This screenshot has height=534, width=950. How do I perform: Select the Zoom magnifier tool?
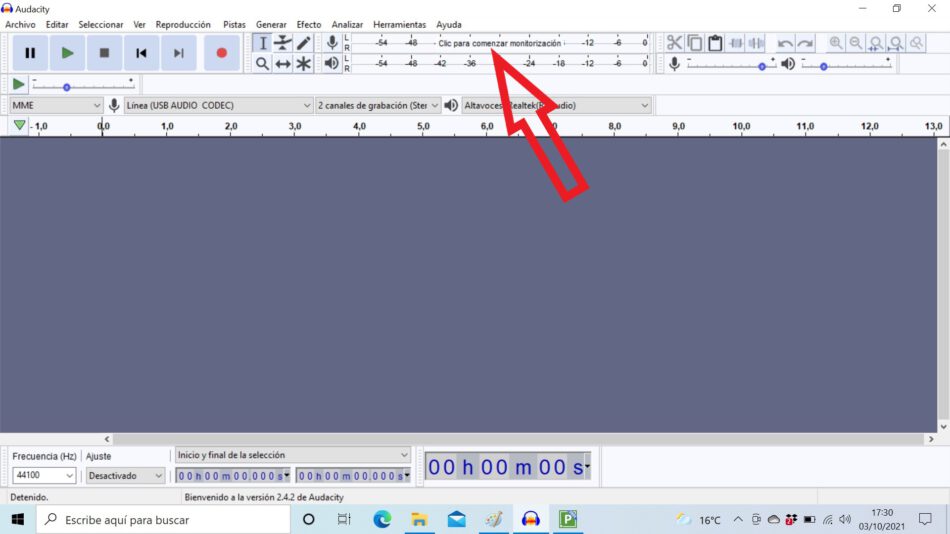[262, 64]
